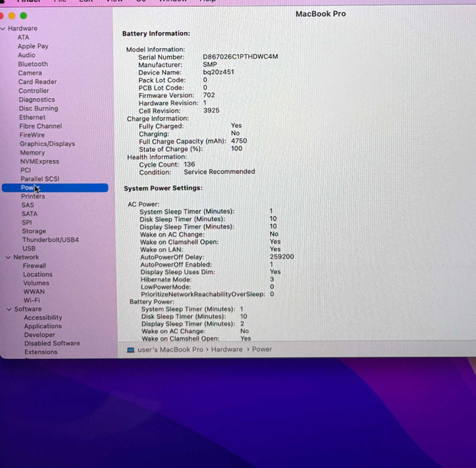Click the Hardware section header
The width and height of the screenshot is (476, 468).
(x=23, y=29)
